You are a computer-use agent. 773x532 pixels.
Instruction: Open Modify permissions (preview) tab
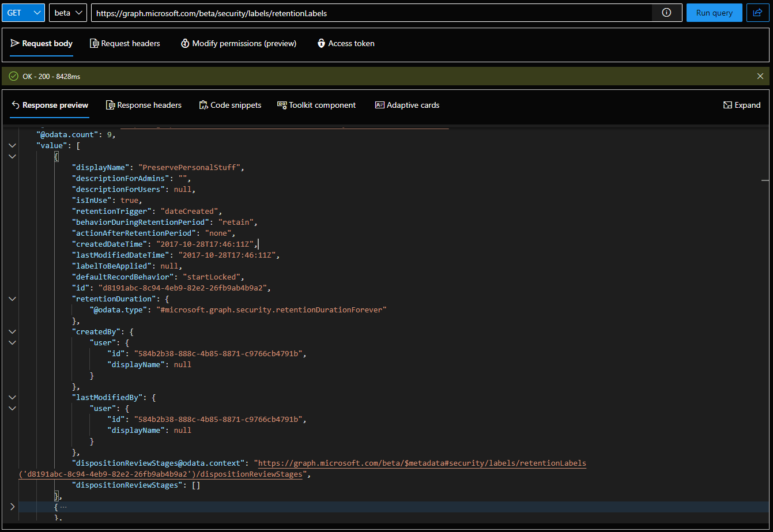click(238, 43)
